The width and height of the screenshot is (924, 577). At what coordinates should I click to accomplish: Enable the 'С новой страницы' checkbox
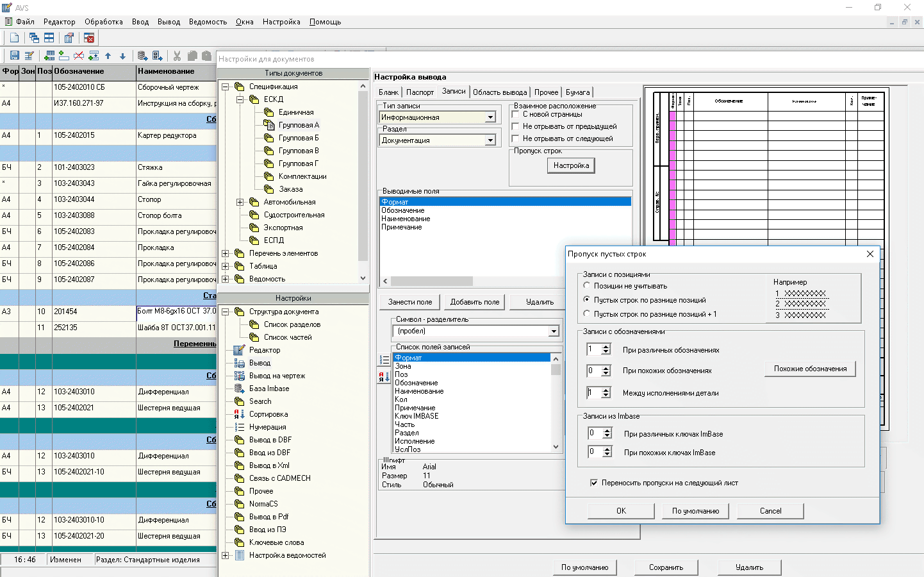pos(516,114)
